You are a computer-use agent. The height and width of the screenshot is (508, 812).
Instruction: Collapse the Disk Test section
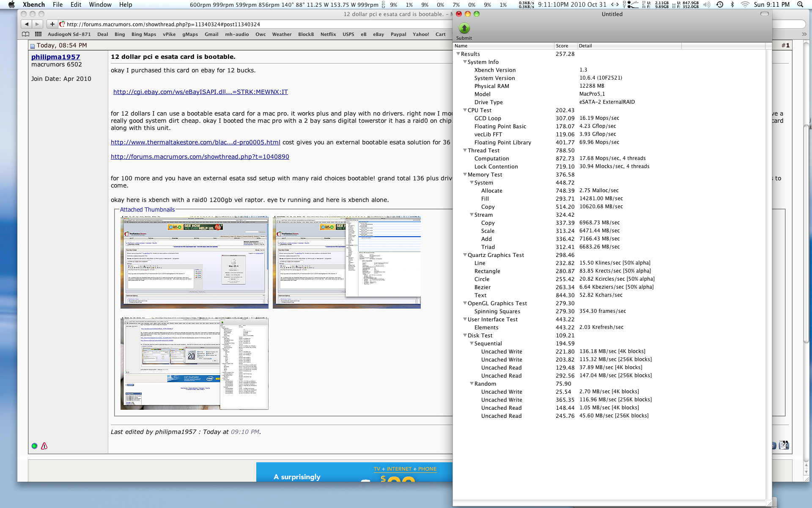[x=465, y=335]
